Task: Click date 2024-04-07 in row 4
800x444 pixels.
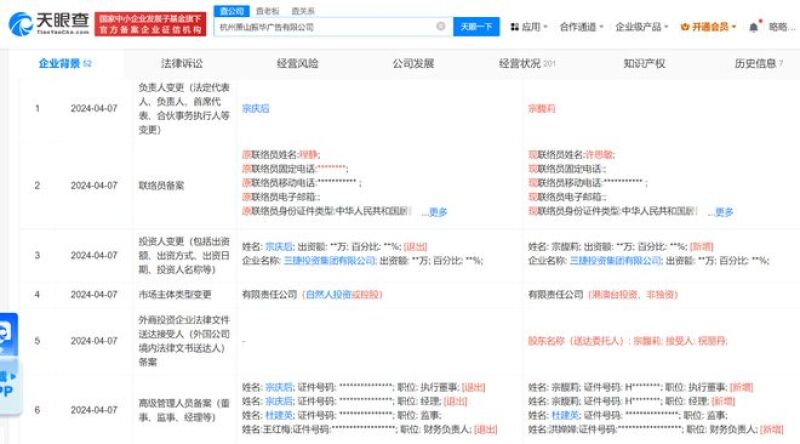Action: tap(94, 294)
